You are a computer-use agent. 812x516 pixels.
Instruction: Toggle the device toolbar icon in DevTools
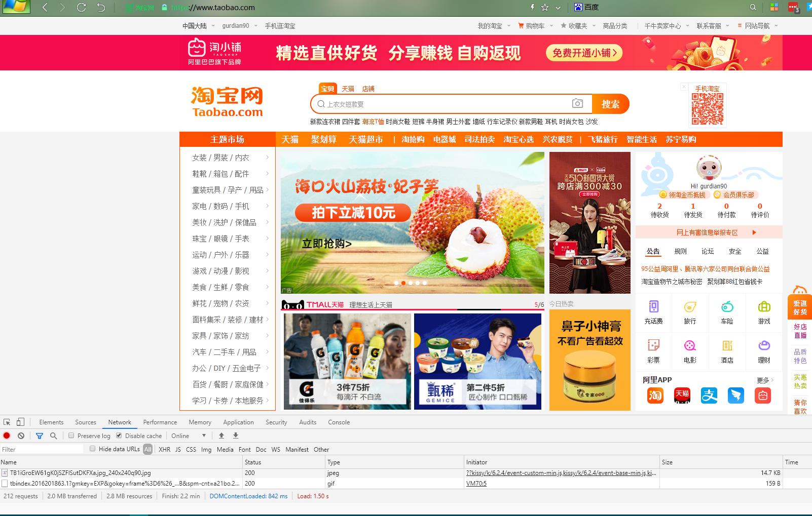coord(20,422)
